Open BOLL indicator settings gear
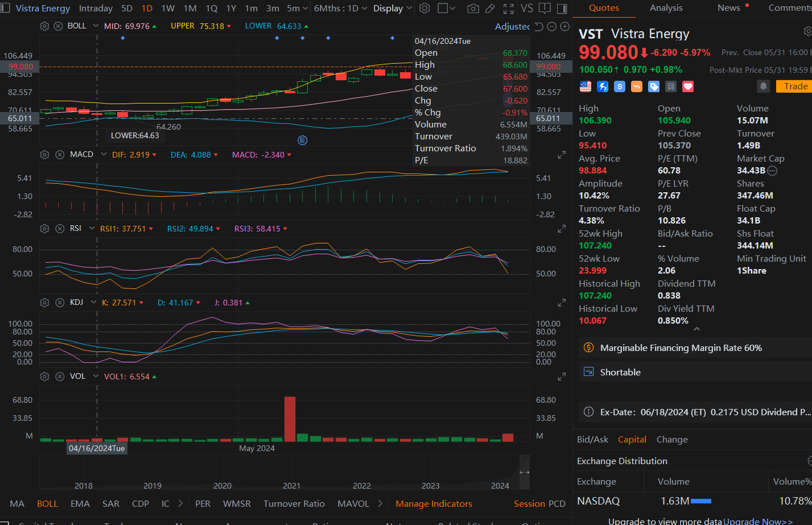 [x=44, y=26]
